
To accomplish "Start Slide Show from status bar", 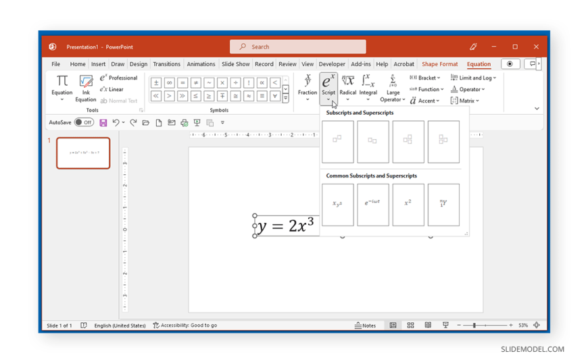I will click(x=445, y=326).
